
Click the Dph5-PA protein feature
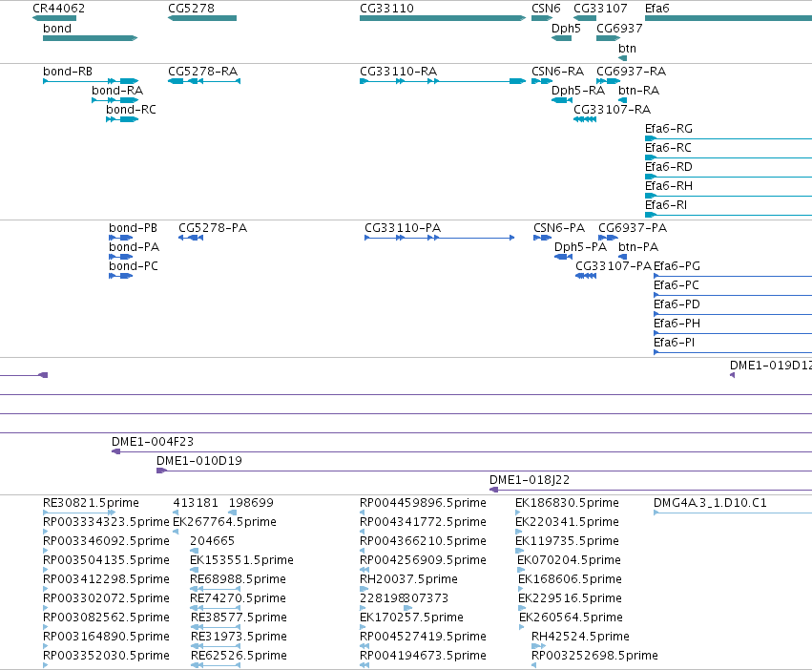click(x=563, y=257)
